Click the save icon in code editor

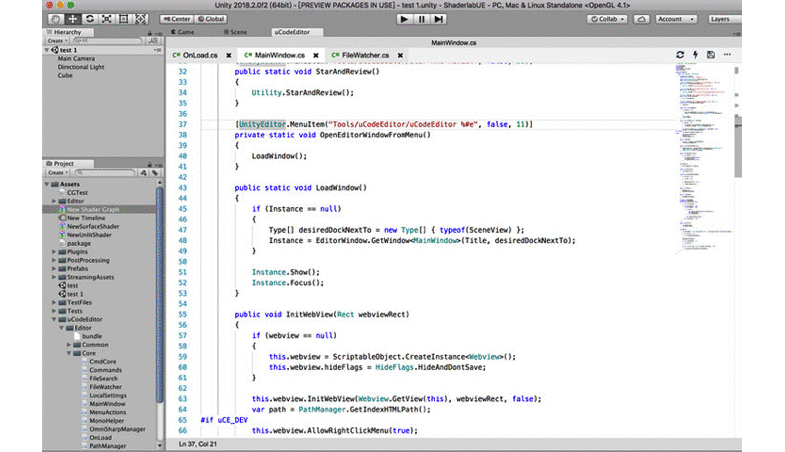coord(711,55)
